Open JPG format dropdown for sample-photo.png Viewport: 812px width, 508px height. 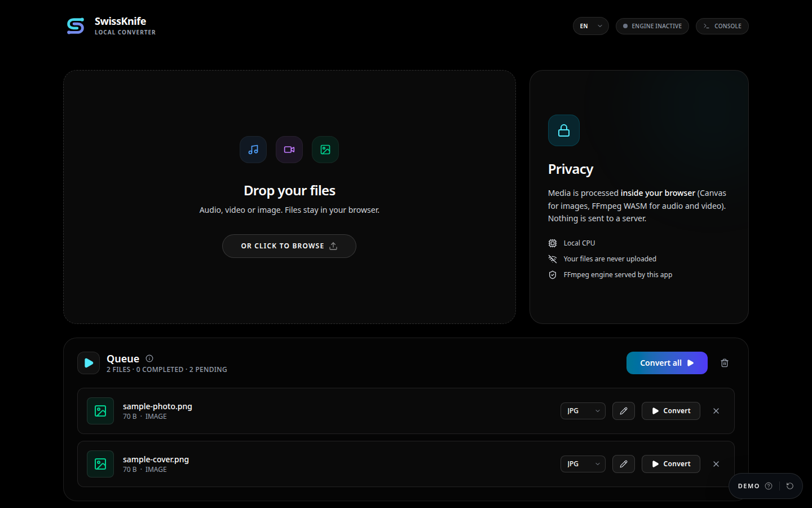click(x=583, y=411)
